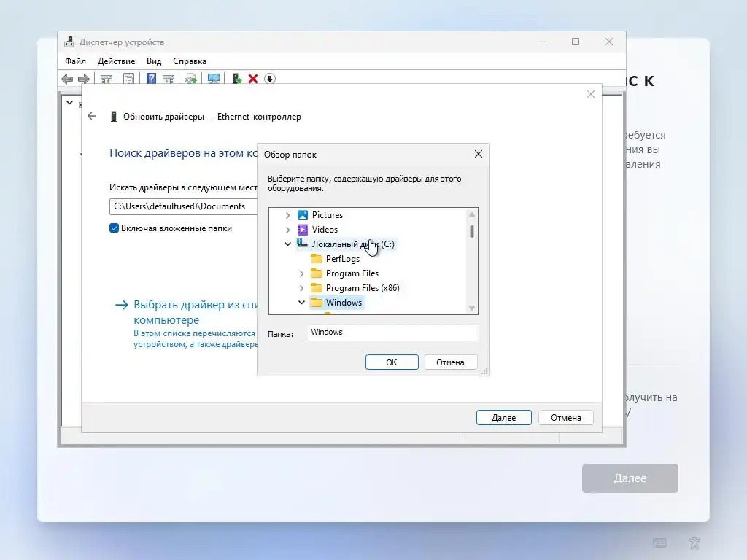Viewport: 747px width, 560px height.
Task: Click the 'Обзор папок' resize grip
Action: tap(484, 371)
